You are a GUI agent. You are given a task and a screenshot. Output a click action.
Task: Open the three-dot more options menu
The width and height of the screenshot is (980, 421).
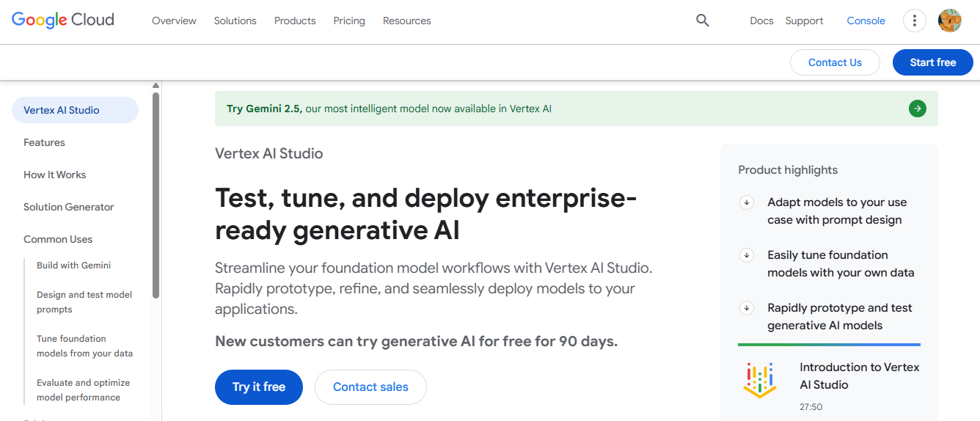coord(914,21)
